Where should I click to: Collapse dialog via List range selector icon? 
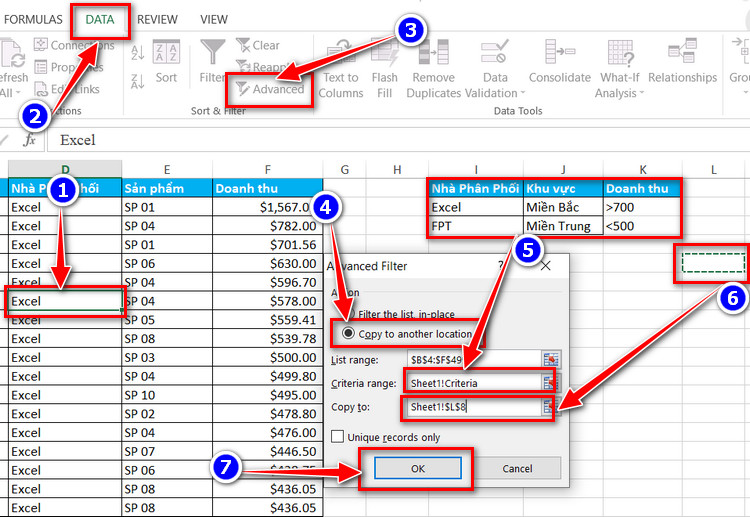point(551,360)
